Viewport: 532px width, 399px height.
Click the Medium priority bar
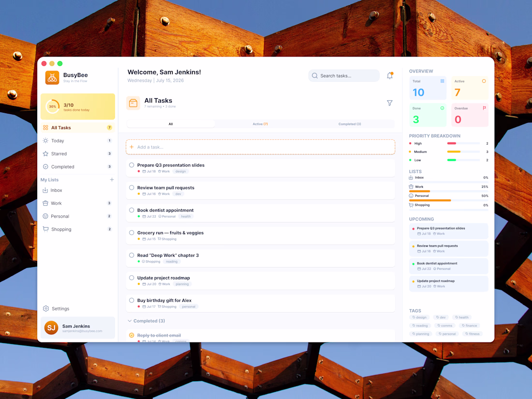pos(463,152)
